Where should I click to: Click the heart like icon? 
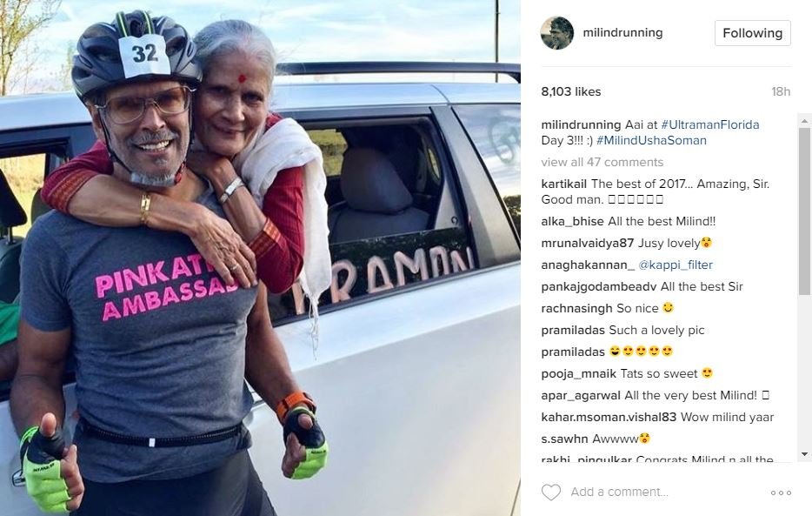tap(551, 492)
